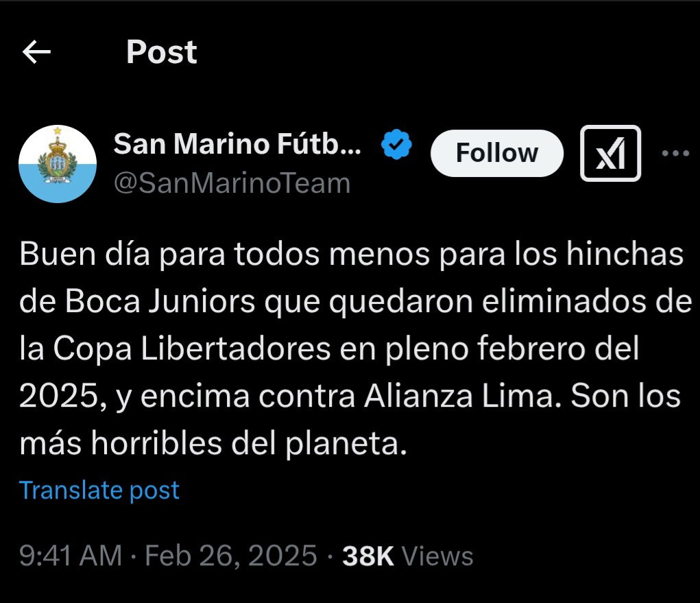Open the @SanMarinoTeam handle
700x603 pixels.
click(232, 183)
